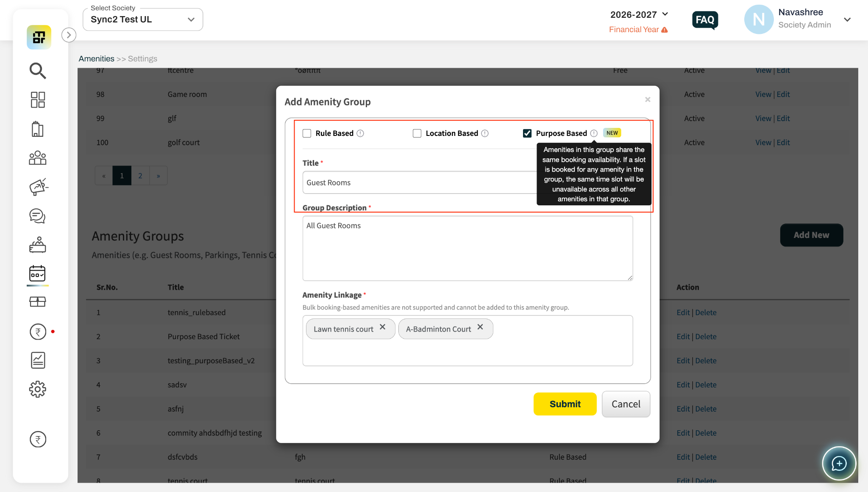Edit the Game room amenity

point(783,94)
